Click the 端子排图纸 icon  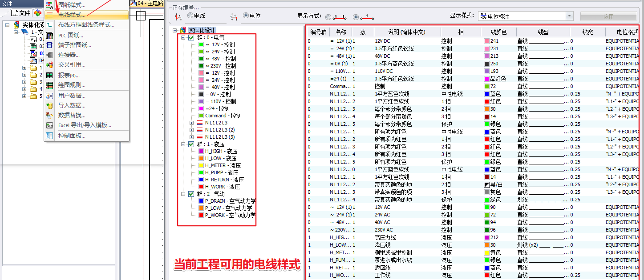pos(49,45)
